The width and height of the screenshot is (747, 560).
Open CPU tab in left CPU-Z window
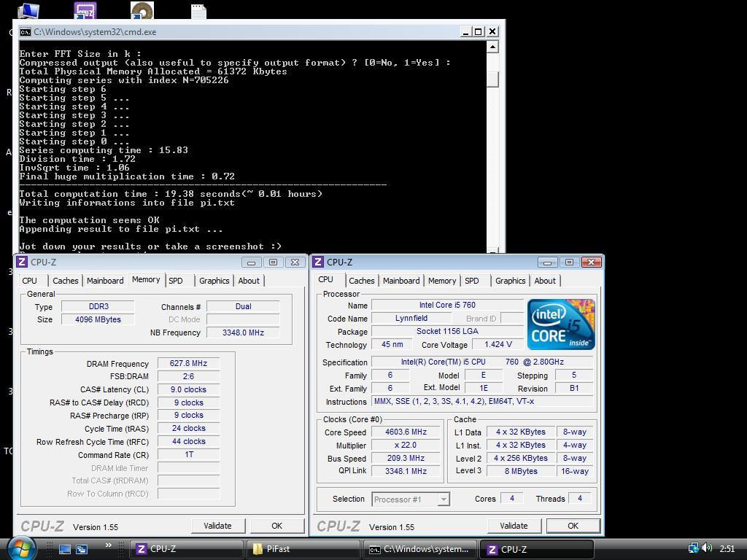[x=29, y=281]
